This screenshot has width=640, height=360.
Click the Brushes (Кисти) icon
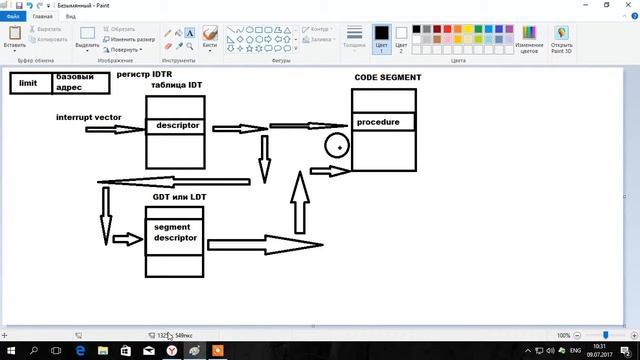[210, 33]
